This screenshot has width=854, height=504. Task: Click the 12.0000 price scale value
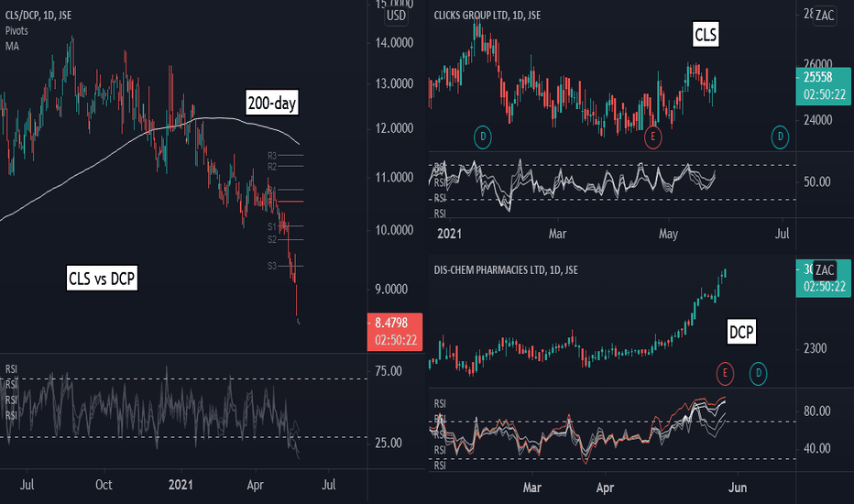click(x=394, y=128)
